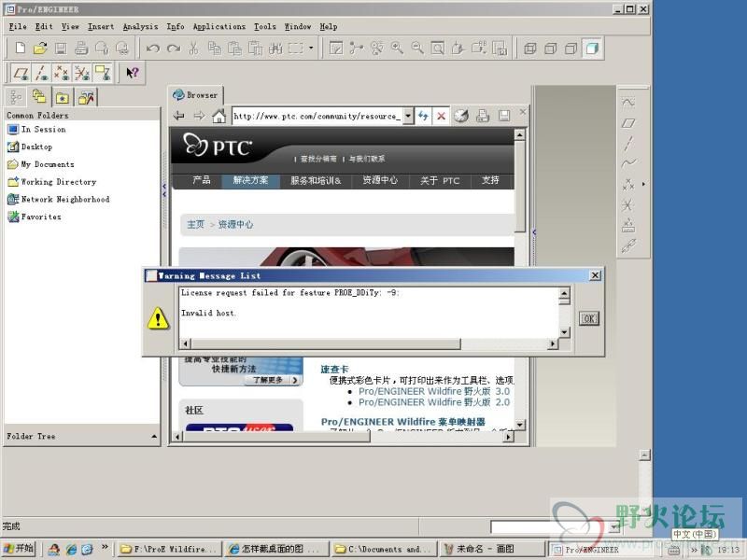
Task: Zoom out with magnifier minus icon
Action: [x=417, y=49]
